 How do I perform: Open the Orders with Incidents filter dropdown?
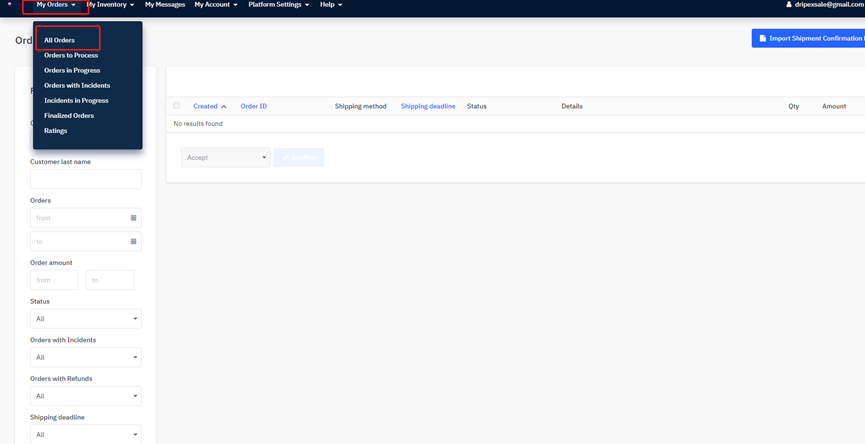(85, 357)
